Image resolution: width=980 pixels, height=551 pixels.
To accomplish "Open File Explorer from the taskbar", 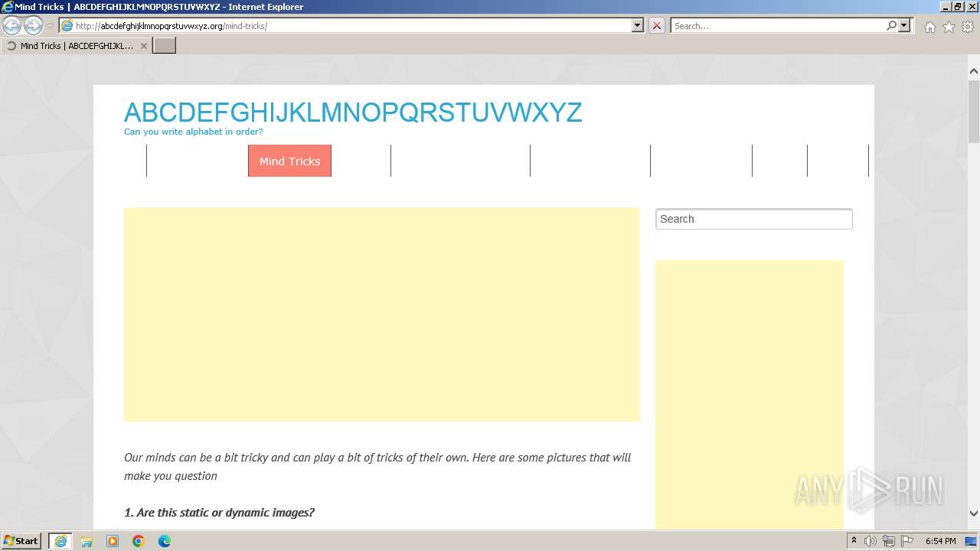I will point(87,541).
